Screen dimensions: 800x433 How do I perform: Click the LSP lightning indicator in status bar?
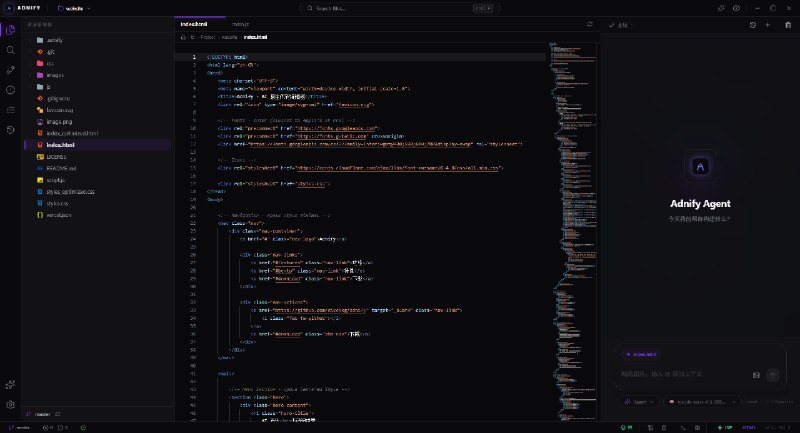point(724,427)
